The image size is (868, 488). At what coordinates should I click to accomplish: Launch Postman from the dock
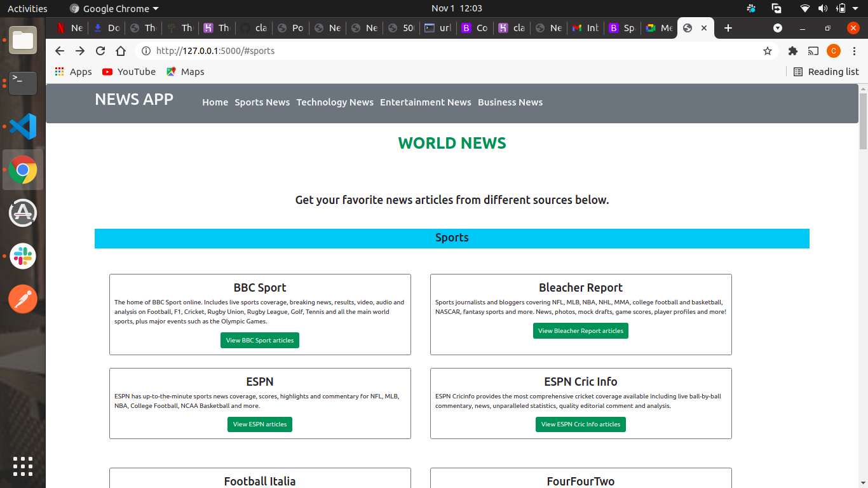point(23,299)
